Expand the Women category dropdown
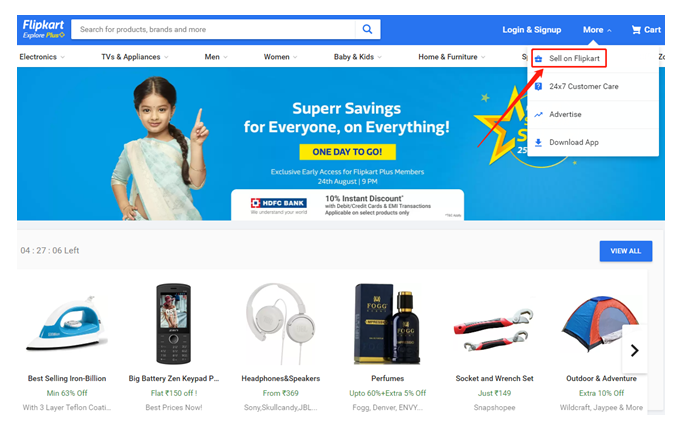The width and height of the screenshot is (678, 440). 280,57
